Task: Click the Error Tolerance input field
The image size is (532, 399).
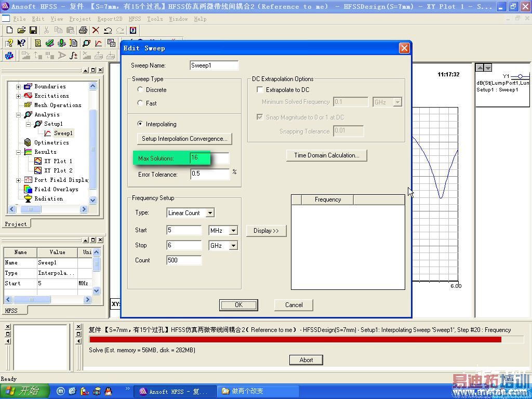Action: 210,174
